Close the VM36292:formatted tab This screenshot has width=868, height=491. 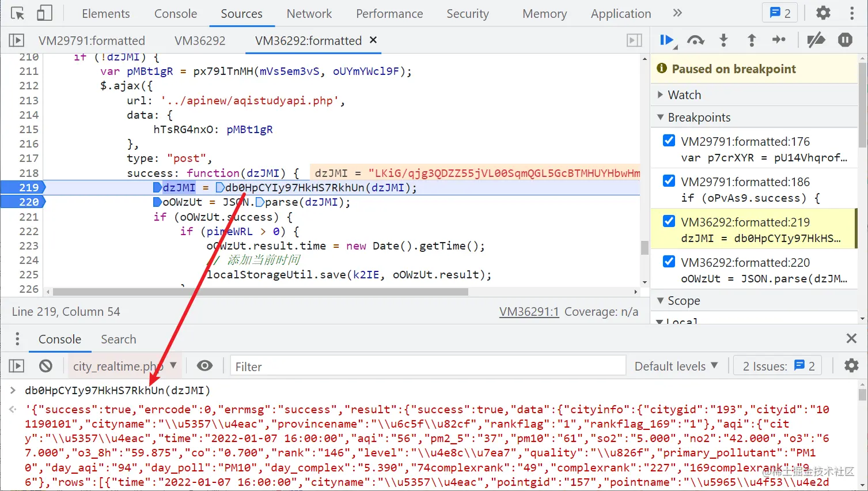pos(373,40)
